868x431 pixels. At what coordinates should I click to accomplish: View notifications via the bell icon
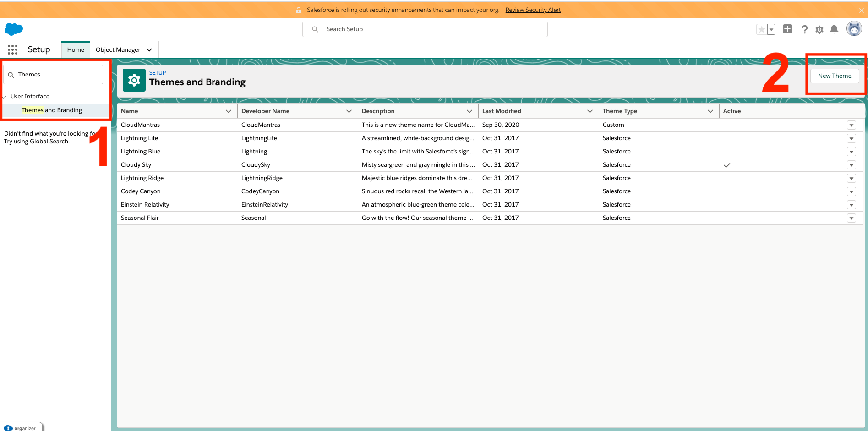[834, 29]
